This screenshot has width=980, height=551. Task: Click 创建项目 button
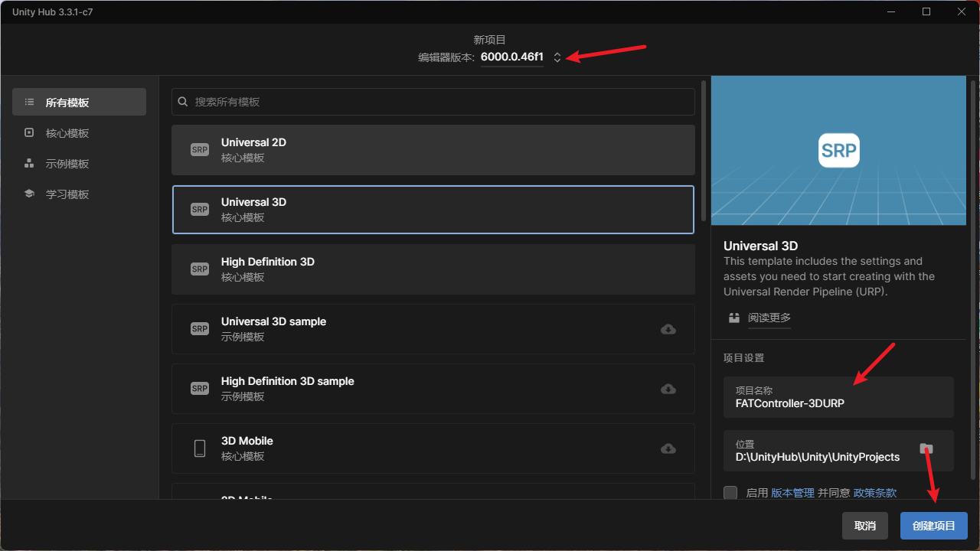pyautogui.click(x=934, y=526)
